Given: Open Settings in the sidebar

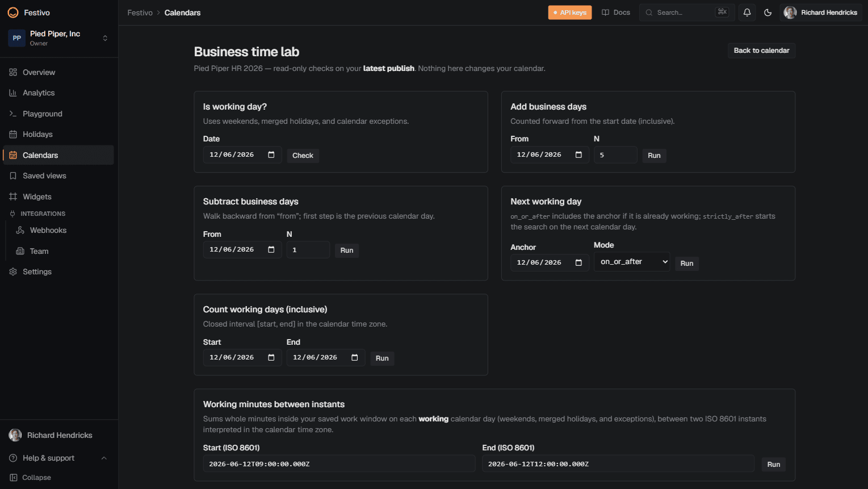Looking at the screenshot, I should (59, 271).
